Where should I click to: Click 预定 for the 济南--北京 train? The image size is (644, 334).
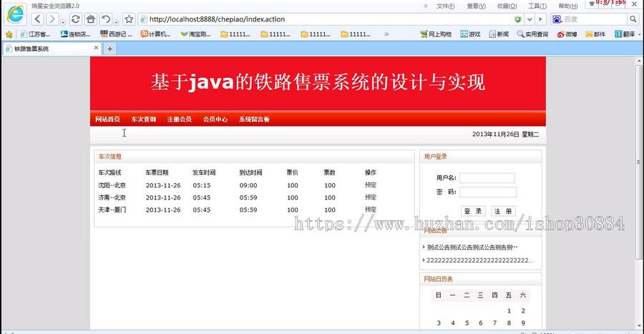(x=371, y=197)
